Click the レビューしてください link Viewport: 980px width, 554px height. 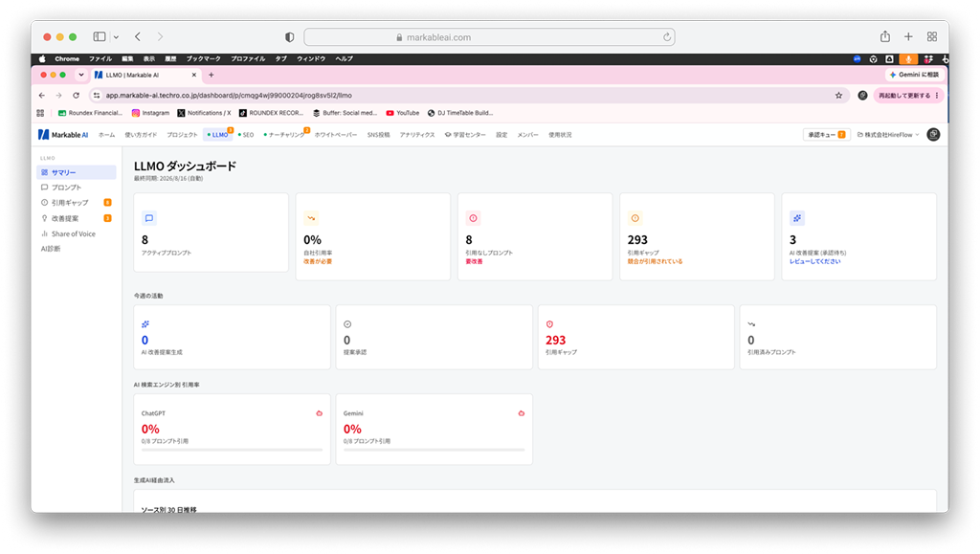coord(815,262)
